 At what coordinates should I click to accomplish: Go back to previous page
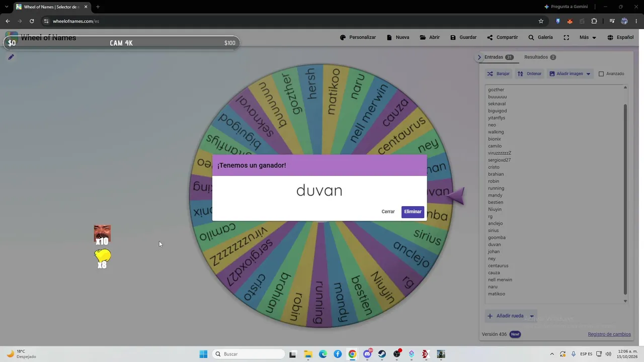click(x=8, y=21)
